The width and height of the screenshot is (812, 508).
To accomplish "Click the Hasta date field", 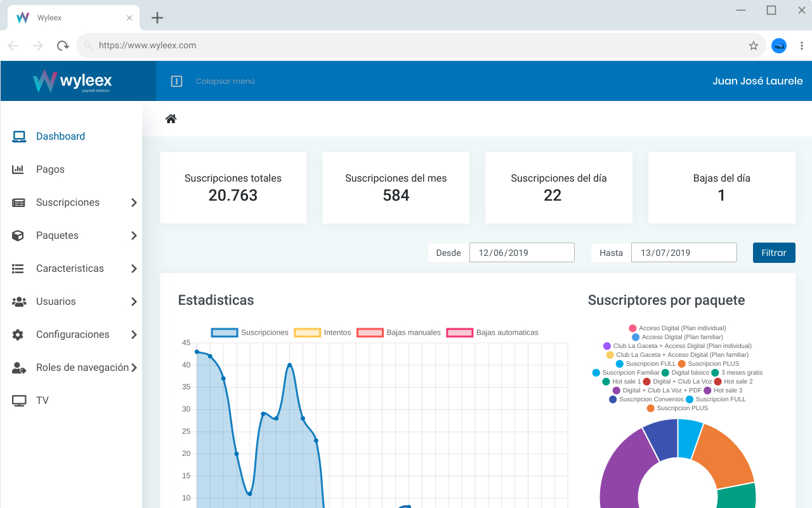I will point(684,253).
